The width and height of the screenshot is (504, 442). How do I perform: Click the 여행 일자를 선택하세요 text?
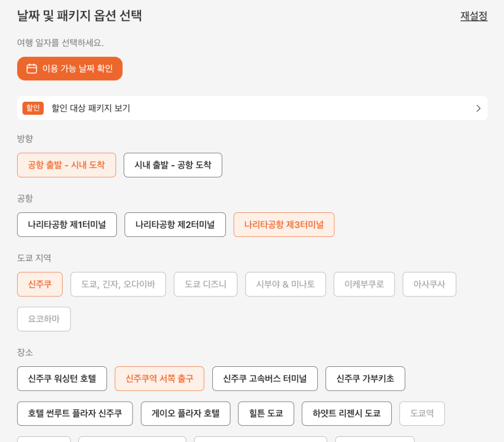60,43
